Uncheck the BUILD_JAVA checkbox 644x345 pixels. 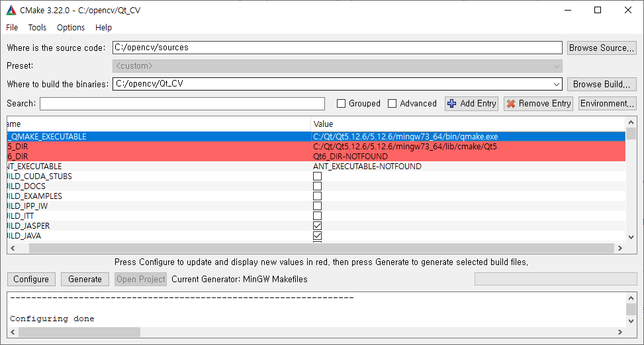317,235
